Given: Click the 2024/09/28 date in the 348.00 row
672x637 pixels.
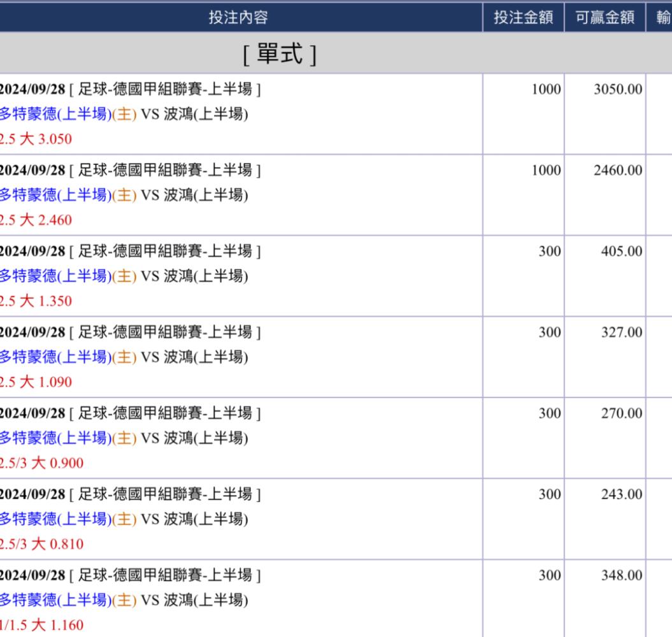Looking at the screenshot, I should coord(32,575).
